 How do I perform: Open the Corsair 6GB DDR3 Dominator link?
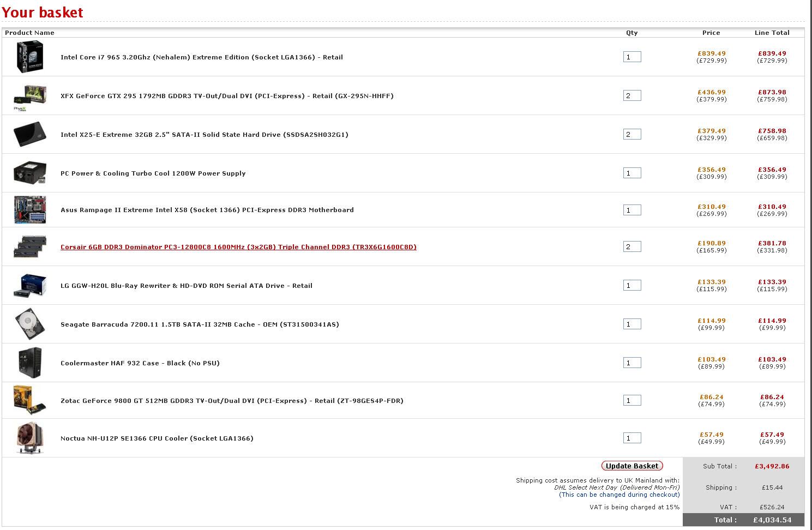(238, 247)
